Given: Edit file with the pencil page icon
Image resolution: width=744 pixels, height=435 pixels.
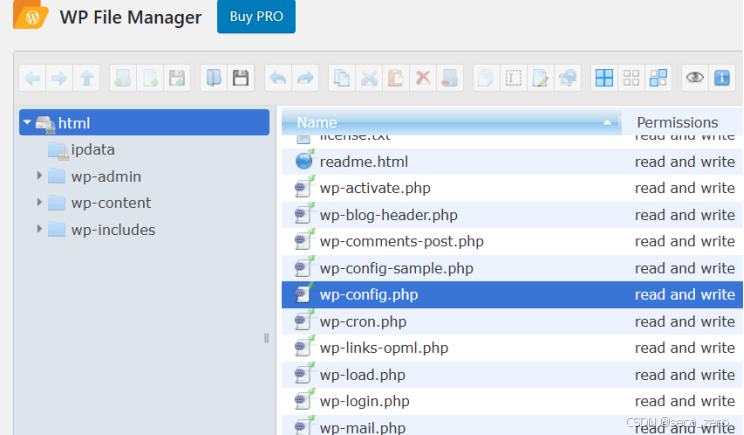Looking at the screenshot, I should pos(540,78).
